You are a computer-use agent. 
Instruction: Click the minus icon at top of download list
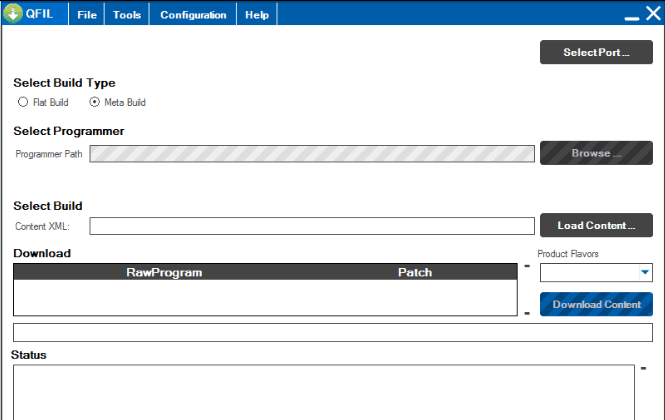click(x=527, y=267)
